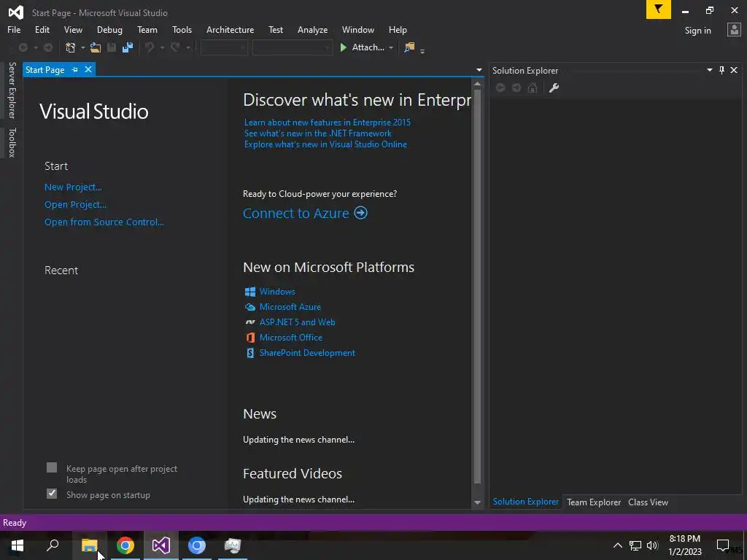747x560 pixels.
Task: Expand the Toolbox side tab
Action: click(12, 142)
